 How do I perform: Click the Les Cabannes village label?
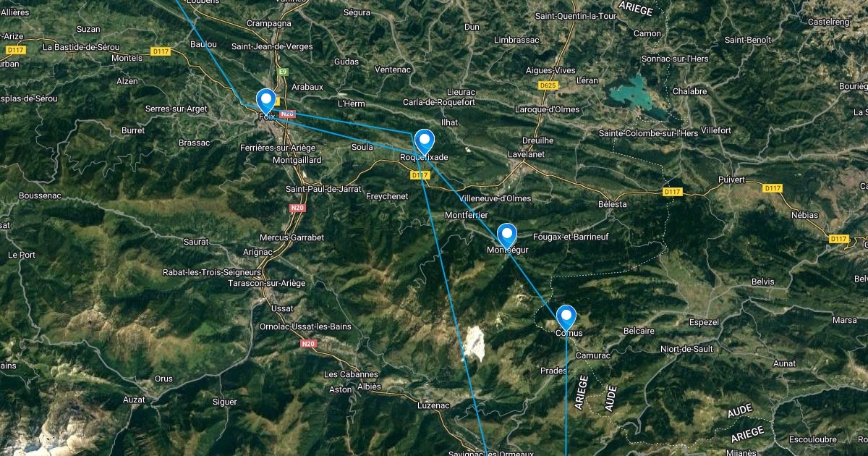(x=351, y=374)
